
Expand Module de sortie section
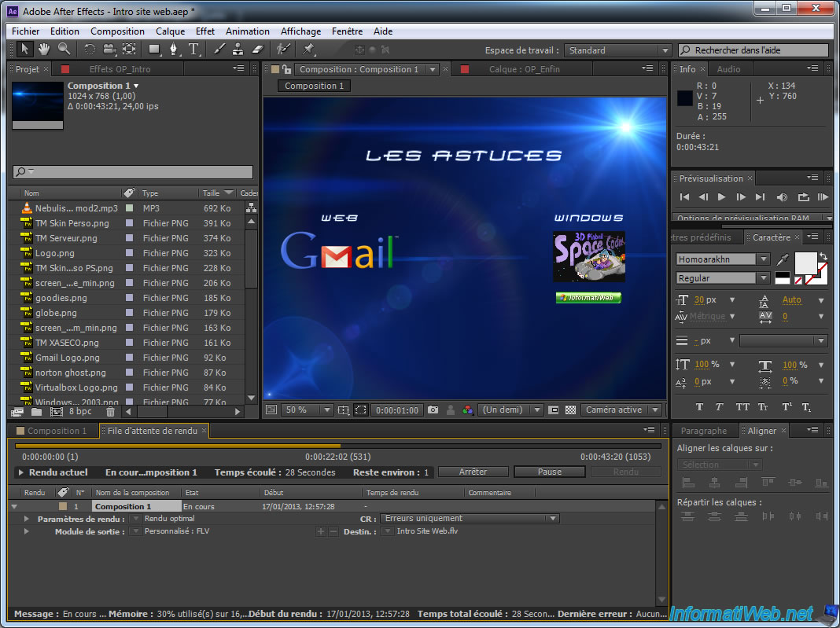pyautogui.click(x=26, y=531)
